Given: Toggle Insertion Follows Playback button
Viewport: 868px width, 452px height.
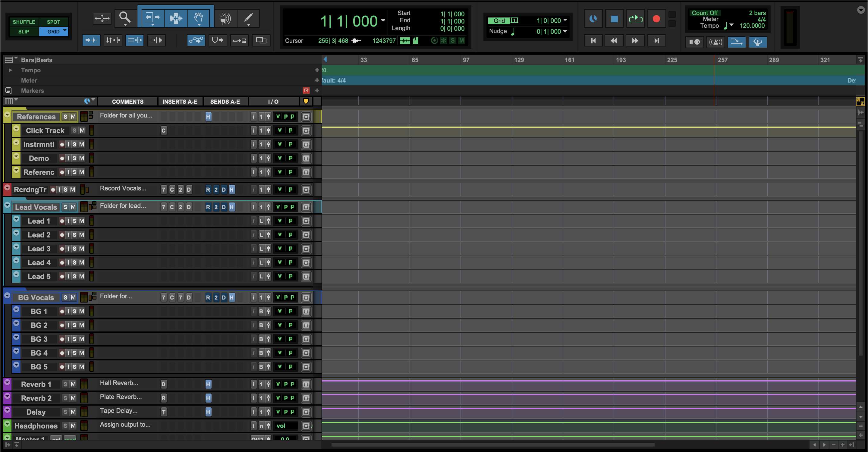Looking at the screenshot, I should [x=156, y=40].
